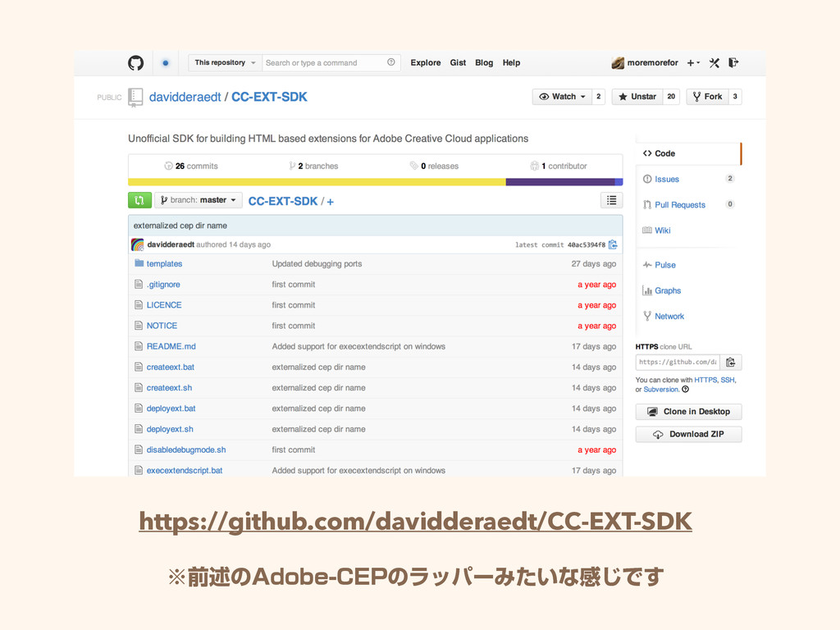Open the deployext.sh file

pyautogui.click(x=170, y=429)
